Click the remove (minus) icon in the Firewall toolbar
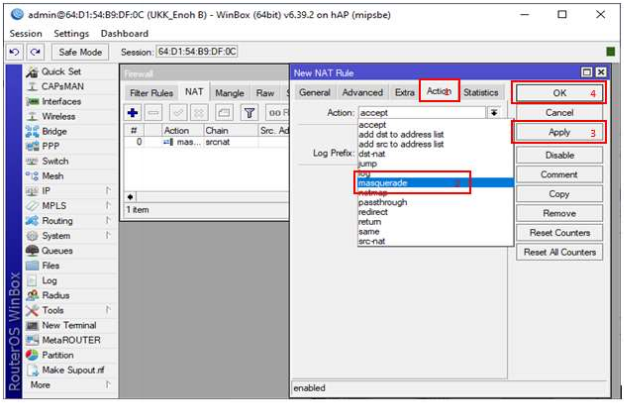 point(153,113)
